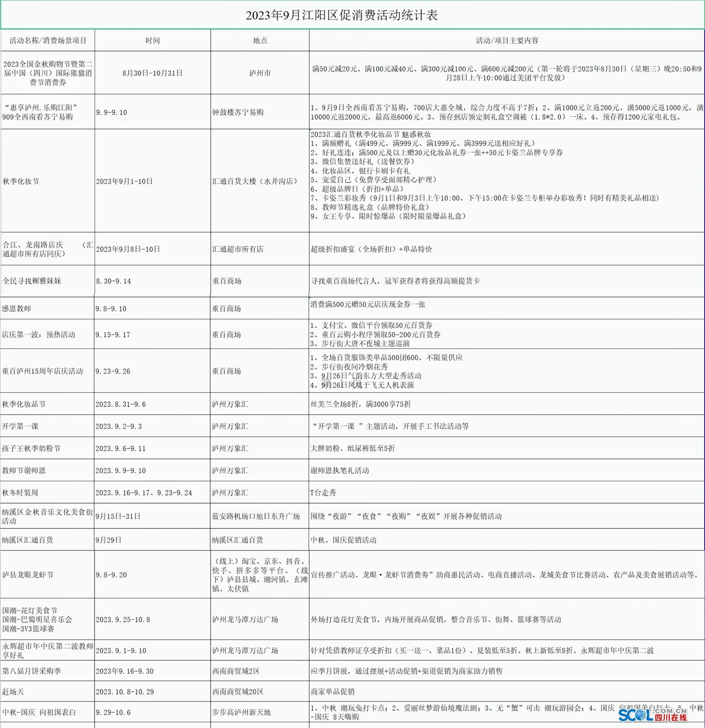Image resolution: width=705 pixels, height=728 pixels.
Task: Click the date cell 8月30日-10月31日
Action: (x=153, y=73)
